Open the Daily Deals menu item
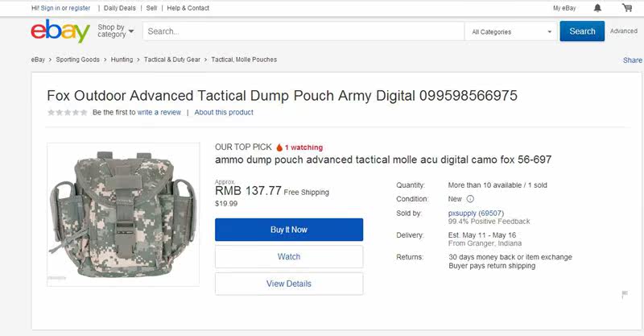This screenshot has width=644, height=336. click(120, 8)
